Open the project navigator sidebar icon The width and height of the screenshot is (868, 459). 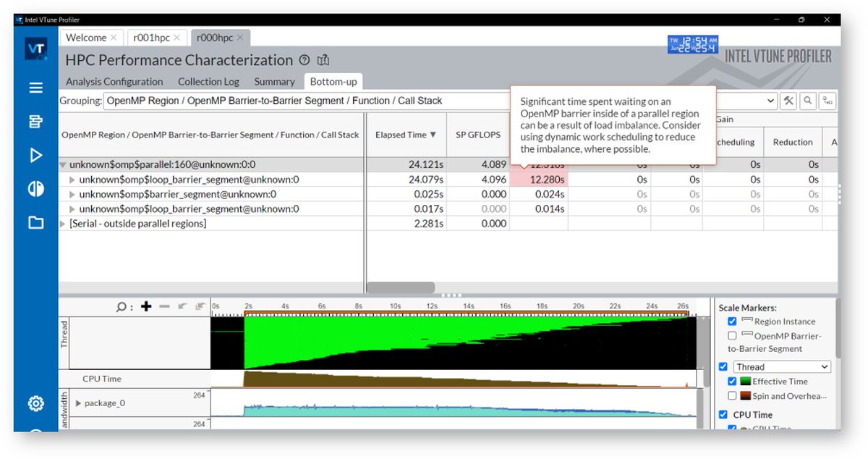[35, 122]
